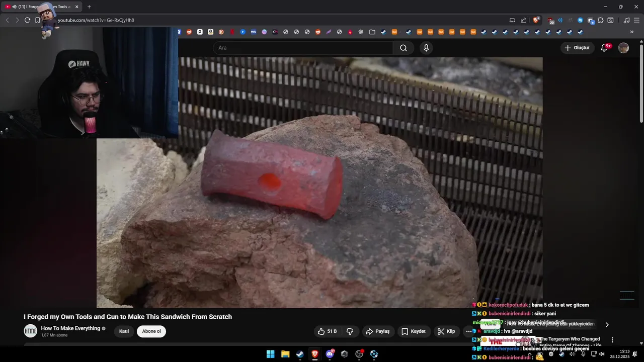Click the chat message from kokoreclipofuduk

click(530, 305)
